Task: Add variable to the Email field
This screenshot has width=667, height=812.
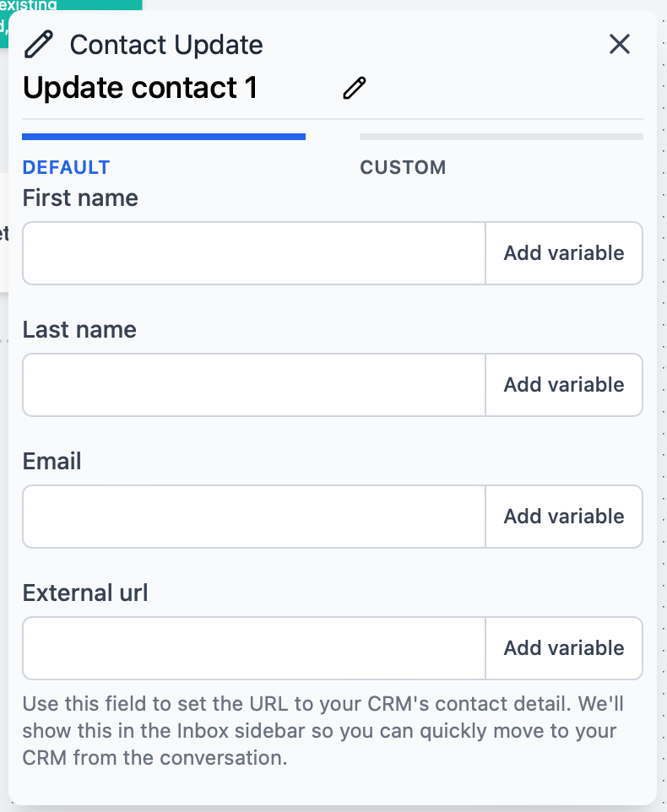Action: point(563,517)
